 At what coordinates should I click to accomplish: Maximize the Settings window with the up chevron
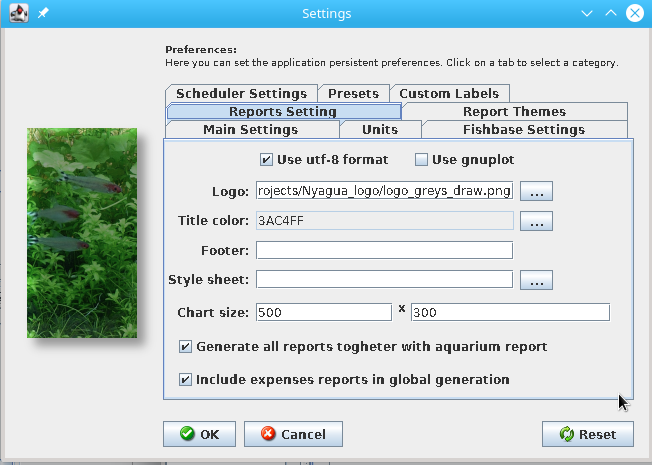611,13
